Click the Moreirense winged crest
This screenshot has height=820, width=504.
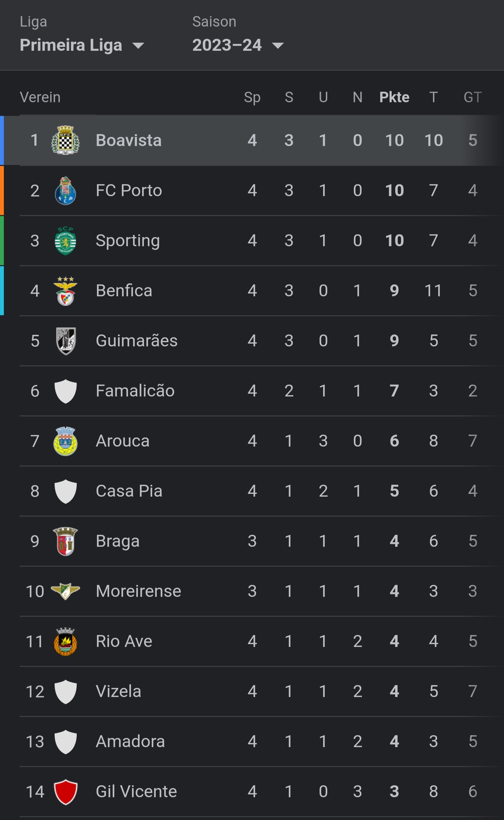pyautogui.click(x=65, y=591)
